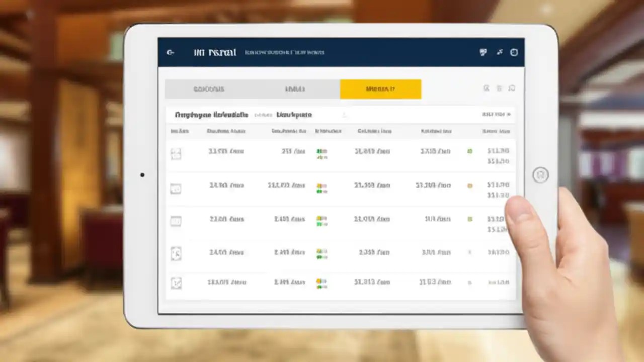Expand the options chevron in the bottom row

tap(470, 282)
